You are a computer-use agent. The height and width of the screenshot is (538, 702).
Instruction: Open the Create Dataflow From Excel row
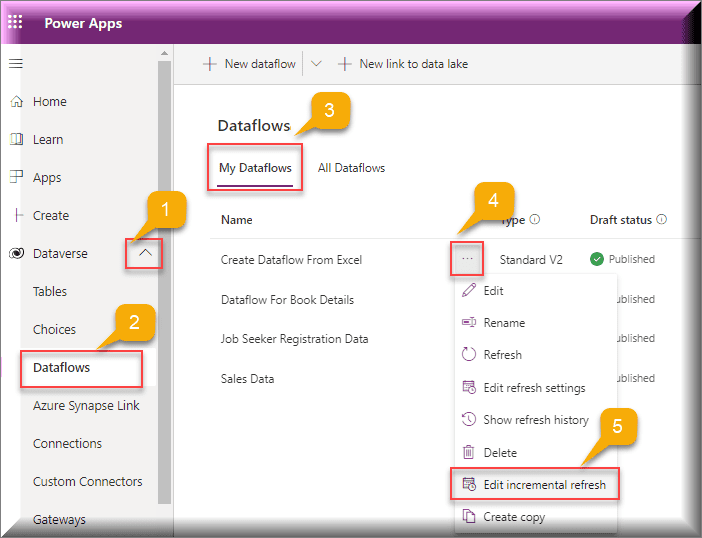[291, 260]
